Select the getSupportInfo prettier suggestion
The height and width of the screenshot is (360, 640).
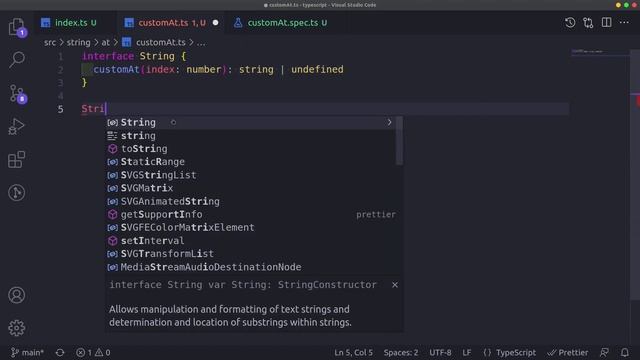coord(250,214)
